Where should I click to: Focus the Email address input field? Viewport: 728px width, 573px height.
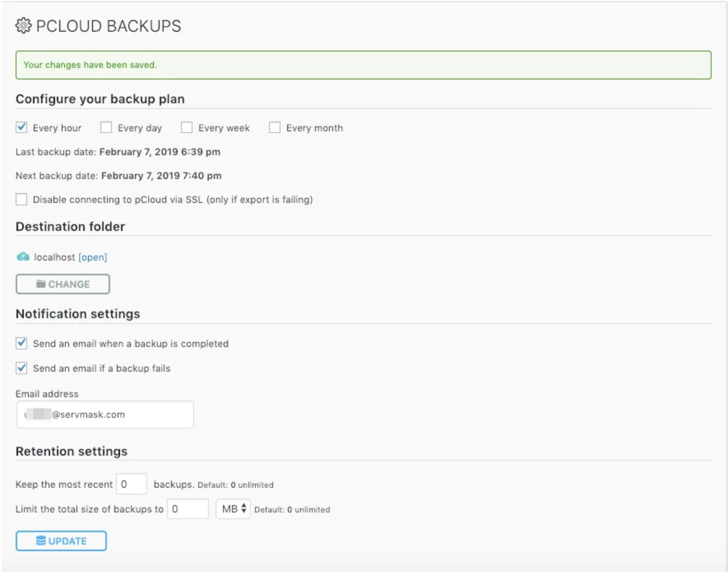(105, 415)
